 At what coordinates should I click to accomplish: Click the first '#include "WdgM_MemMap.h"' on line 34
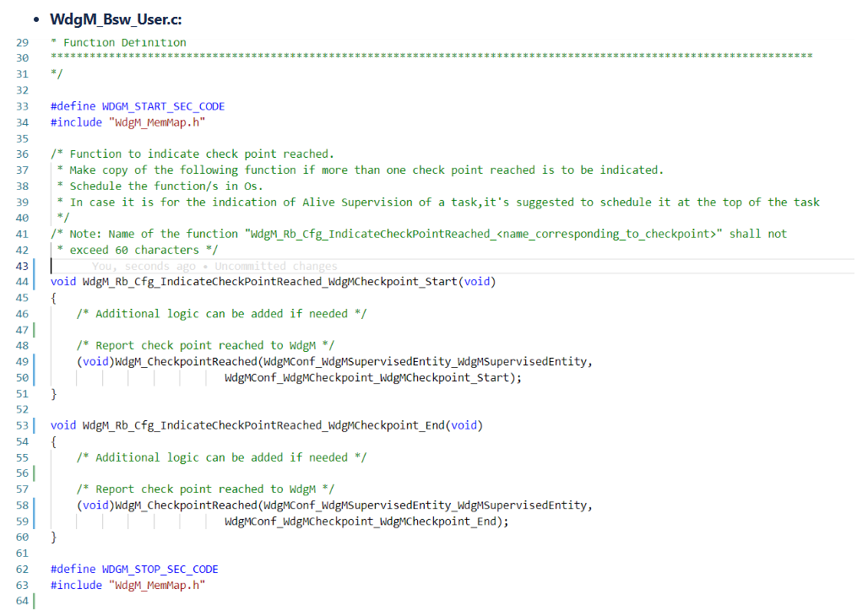[127, 122]
